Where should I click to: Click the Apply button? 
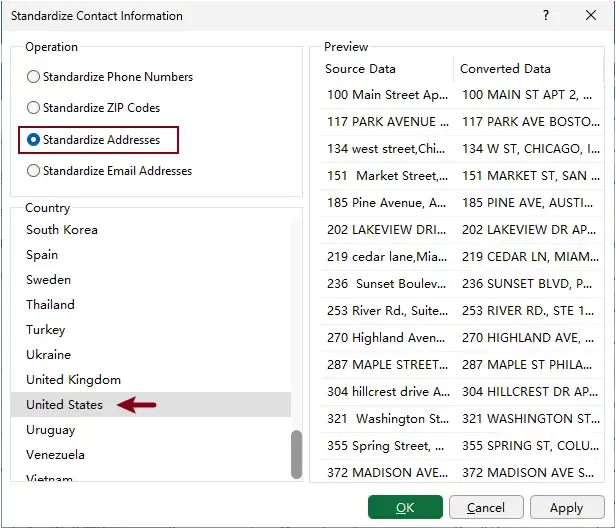pyautogui.click(x=567, y=507)
